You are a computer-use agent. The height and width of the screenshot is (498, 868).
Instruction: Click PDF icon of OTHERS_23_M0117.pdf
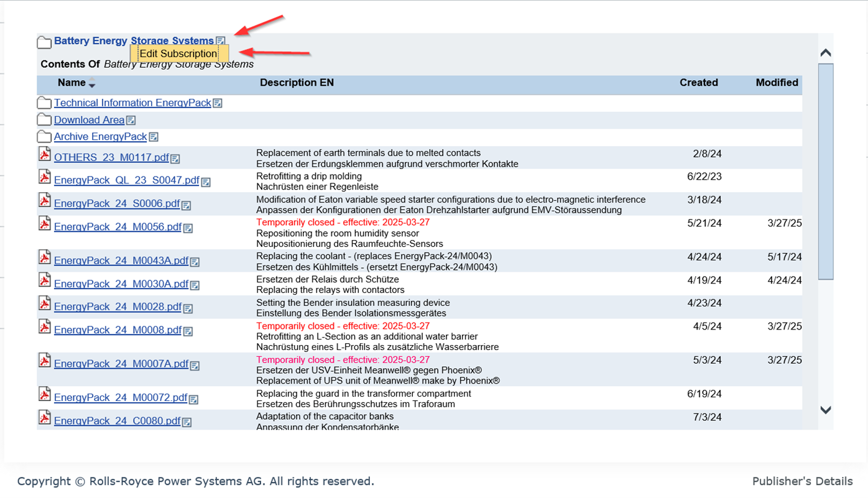tap(45, 154)
